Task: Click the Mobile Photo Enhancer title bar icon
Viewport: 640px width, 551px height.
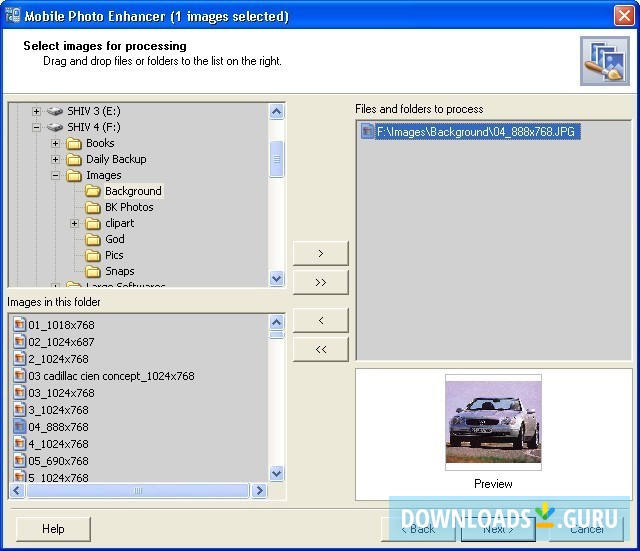Action: click(13, 15)
